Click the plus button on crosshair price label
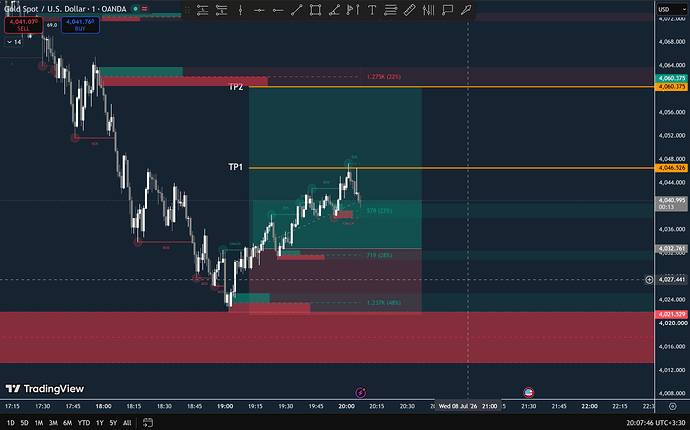This screenshot has height=430, width=690. coord(649,279)
